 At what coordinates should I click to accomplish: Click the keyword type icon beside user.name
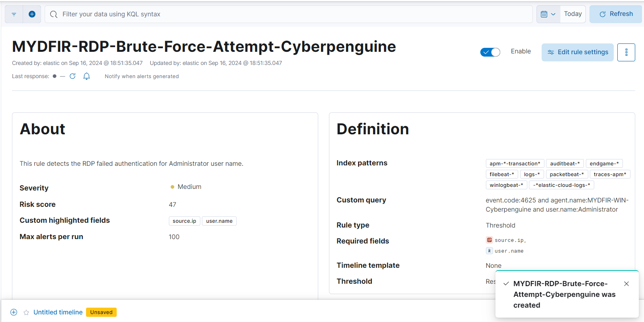pos(489,251)
